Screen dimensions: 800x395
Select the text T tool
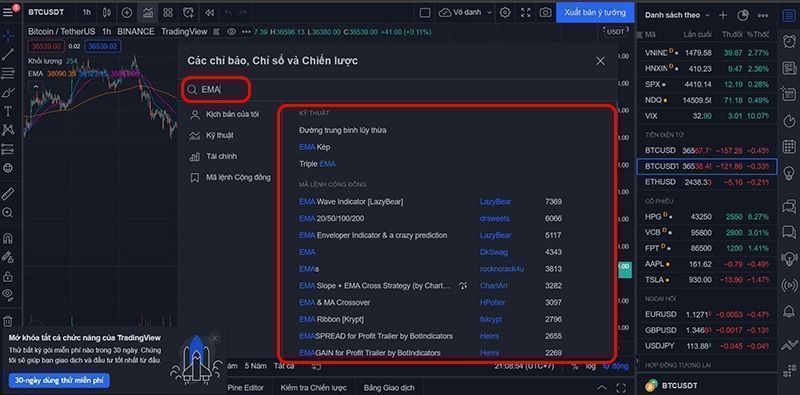pyautogui.click(x=8, y=111)
